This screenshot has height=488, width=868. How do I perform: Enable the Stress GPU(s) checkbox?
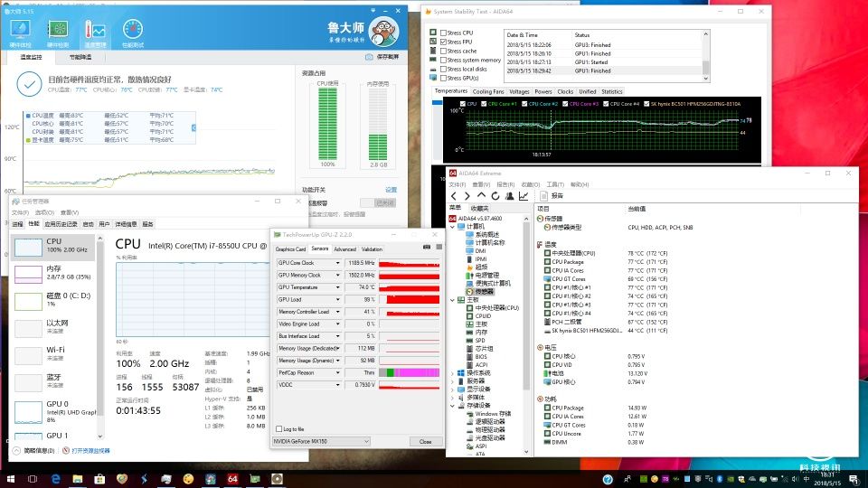(x=443, y=78)
